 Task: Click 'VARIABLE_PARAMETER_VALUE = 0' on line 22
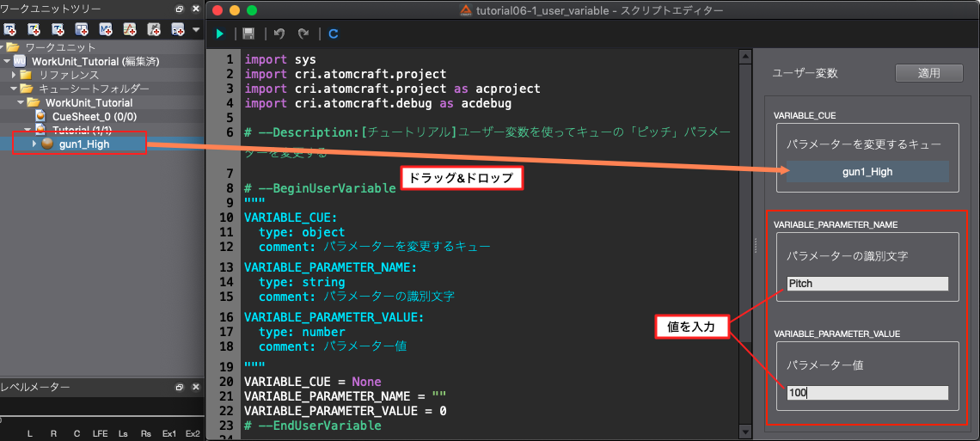pos(346,411)
